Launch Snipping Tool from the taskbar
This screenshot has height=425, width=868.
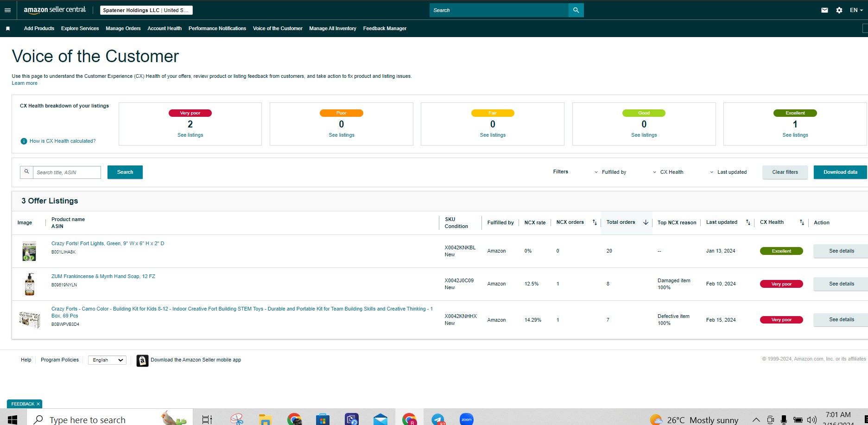pos(237,419)
